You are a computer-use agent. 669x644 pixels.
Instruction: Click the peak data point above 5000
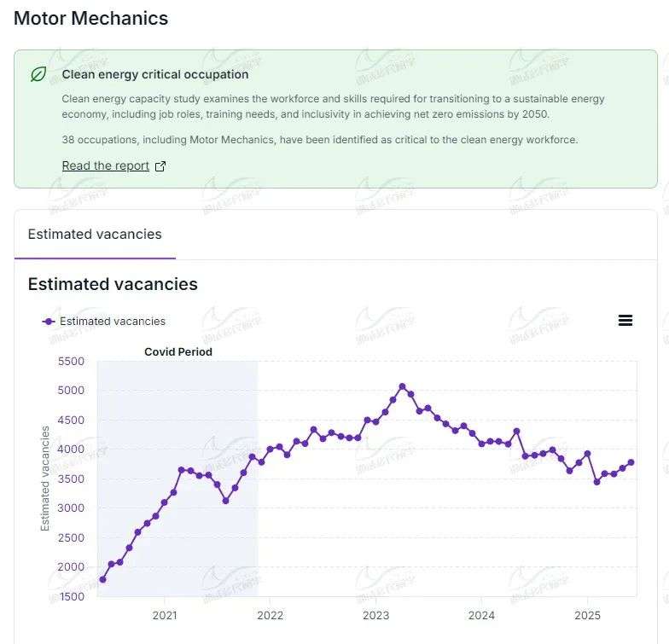point(403,386)
